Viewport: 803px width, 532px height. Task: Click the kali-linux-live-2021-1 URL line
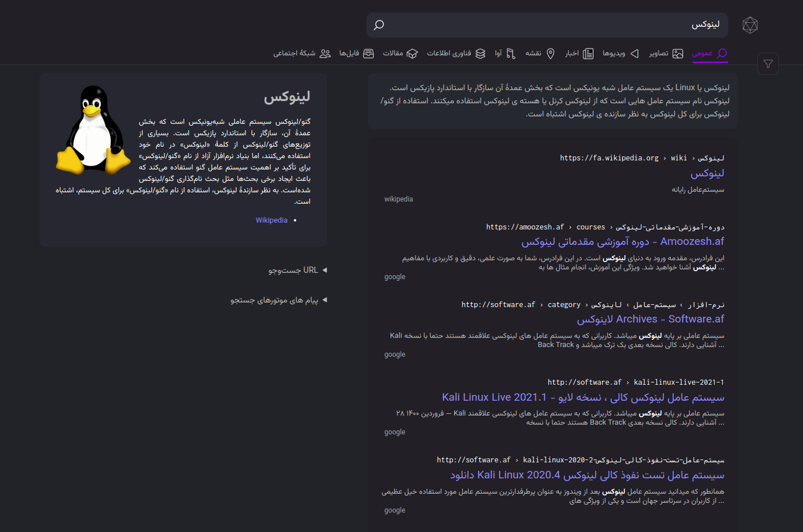pos(636,382)
